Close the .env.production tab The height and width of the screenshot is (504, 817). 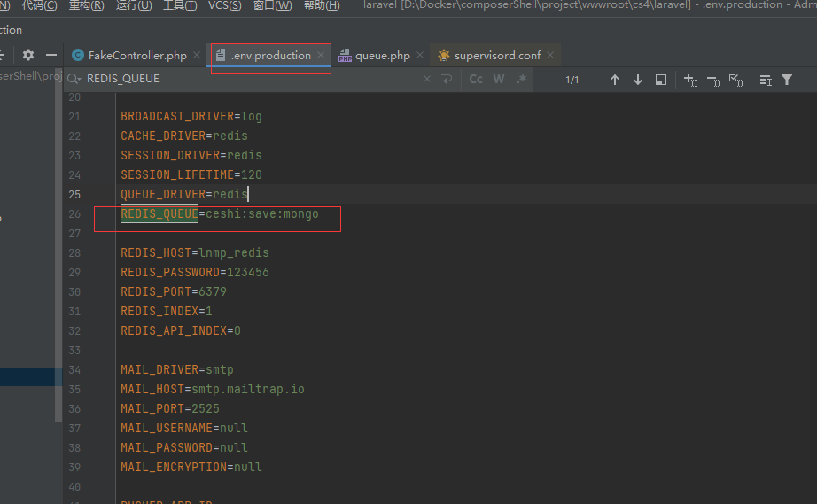click(321, 55)
